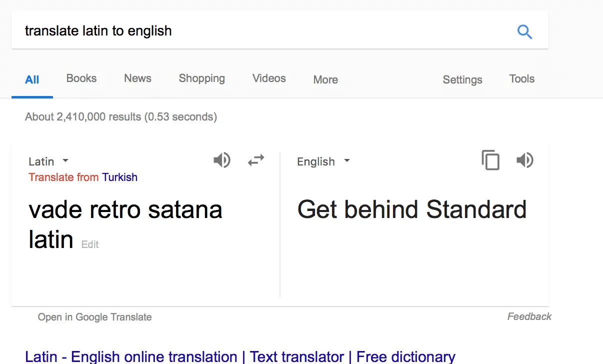Listen to the Latin source text

(x=222, y=160)
